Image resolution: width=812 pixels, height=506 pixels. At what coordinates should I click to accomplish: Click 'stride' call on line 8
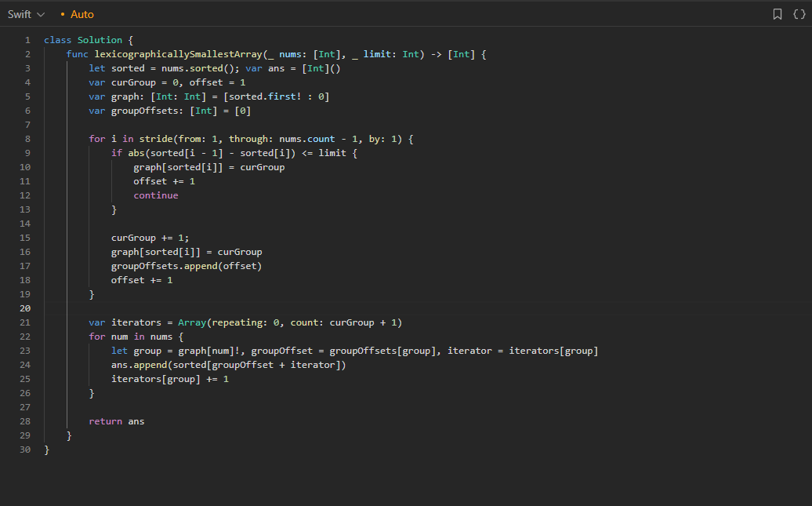pos(156,139)
